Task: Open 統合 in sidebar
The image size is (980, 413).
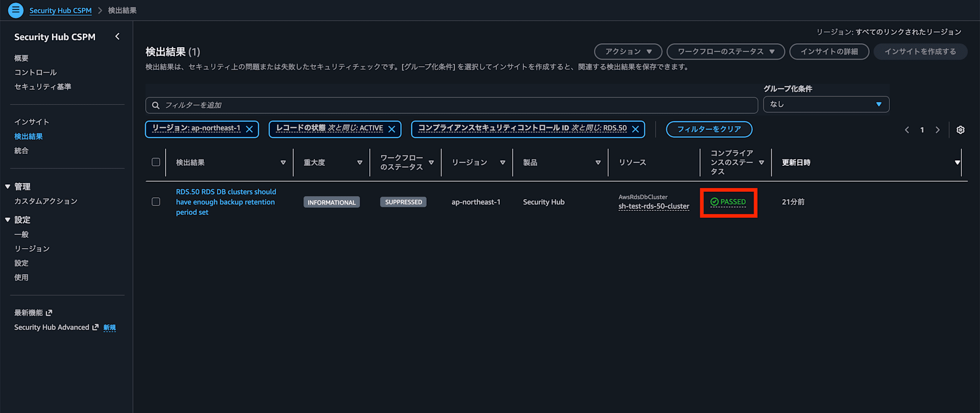Action: (22, 151)
